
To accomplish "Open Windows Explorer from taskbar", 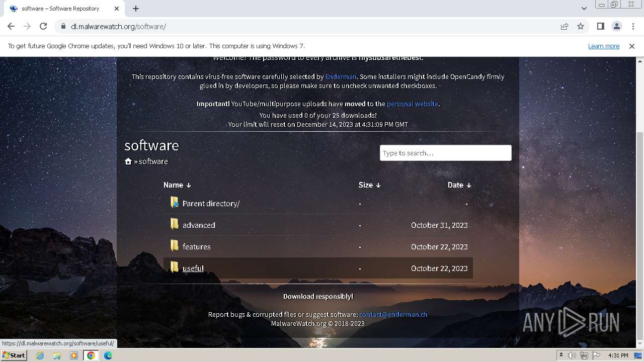I will [57, 355].
